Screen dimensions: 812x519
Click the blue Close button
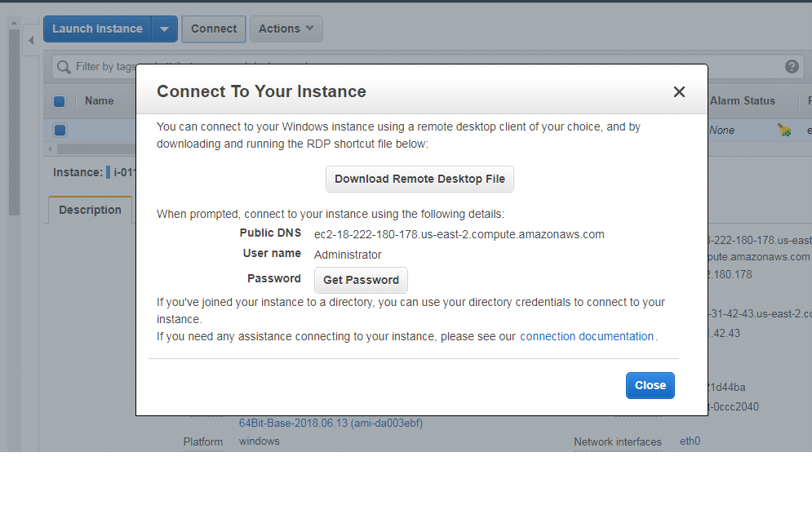click(x=650, y=385)
